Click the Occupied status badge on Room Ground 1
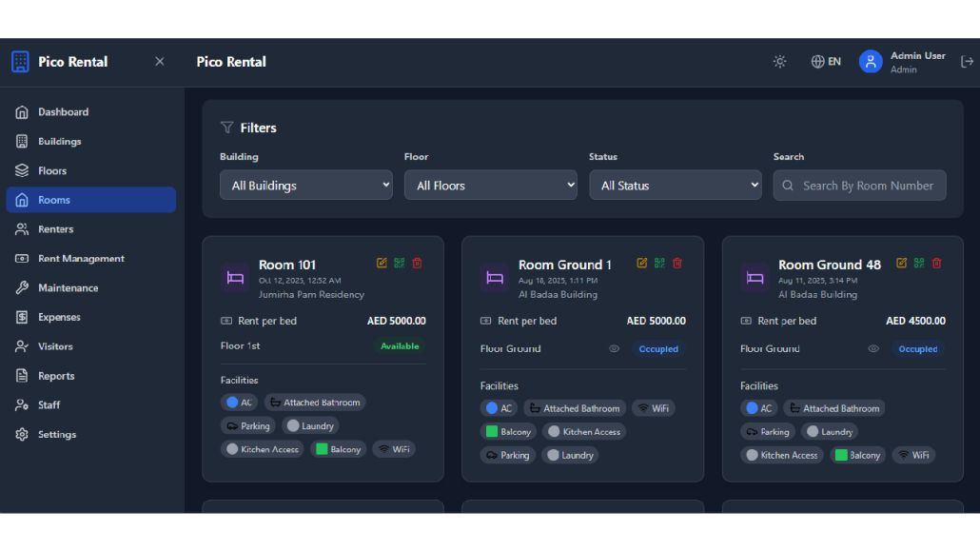This screenshot has height=551, width=980. [x=658, y=349]
